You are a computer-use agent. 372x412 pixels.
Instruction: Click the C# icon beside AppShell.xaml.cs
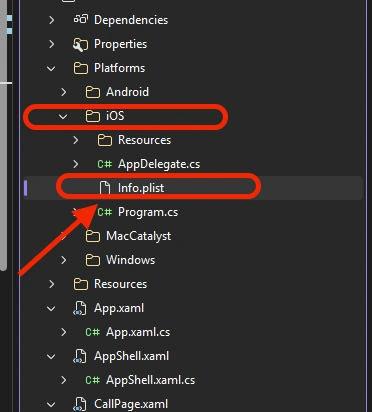pyautogui.click(x=92, y=380)
